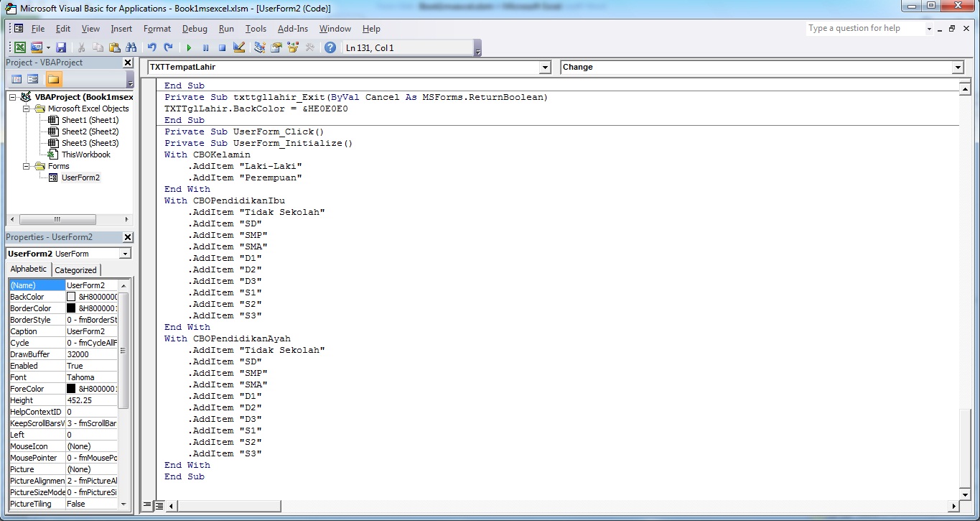Open the procedure dropdown showing Change
This screenshot has width=980, height=521.
(958, 65)
